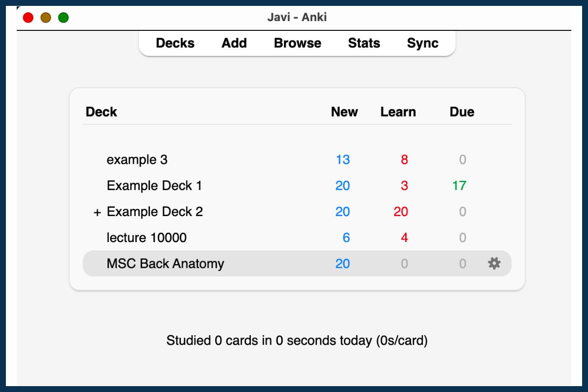The height and width of the screenshot is (392, 588).
Task: Open the example 3 deck
Action: pyautogui.click(x=137, y=160)
